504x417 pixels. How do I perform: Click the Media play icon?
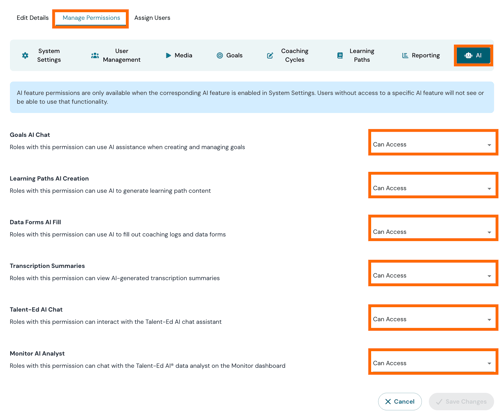168,55
